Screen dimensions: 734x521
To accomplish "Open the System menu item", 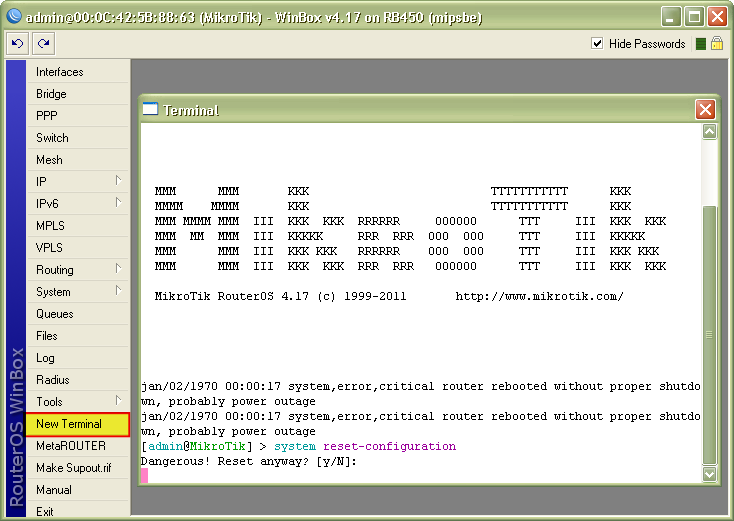I will click(x=78, y=292).
